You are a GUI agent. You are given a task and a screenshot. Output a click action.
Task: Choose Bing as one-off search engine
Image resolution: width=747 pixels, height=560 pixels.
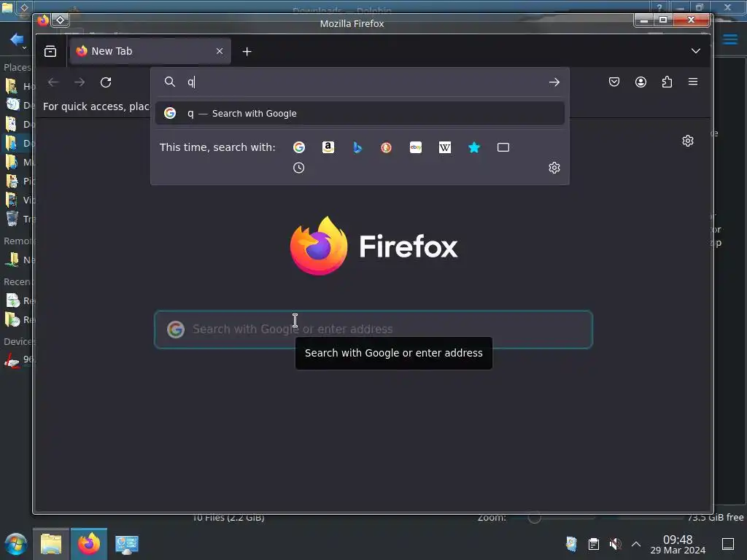(x=357, y=147)
